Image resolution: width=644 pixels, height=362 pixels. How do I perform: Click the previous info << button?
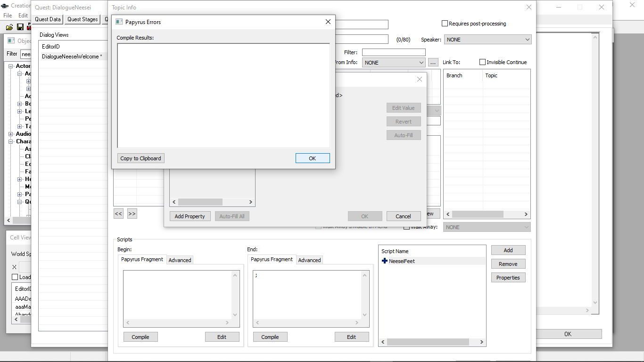pos(118,214)
